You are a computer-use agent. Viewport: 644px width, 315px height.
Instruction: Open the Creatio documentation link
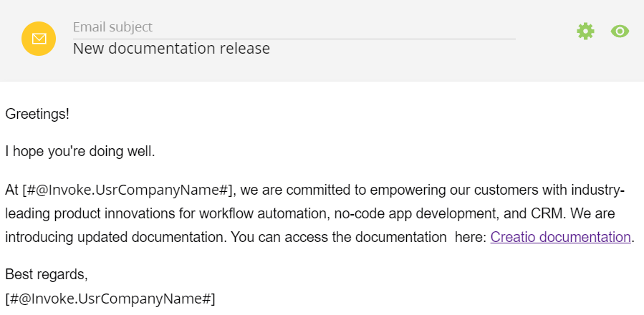pyautogui.click(x=560, y=237)
